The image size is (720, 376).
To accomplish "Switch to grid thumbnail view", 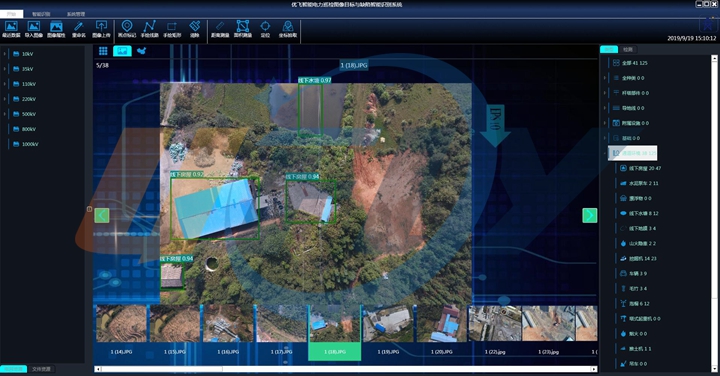I will pos(103,51).
